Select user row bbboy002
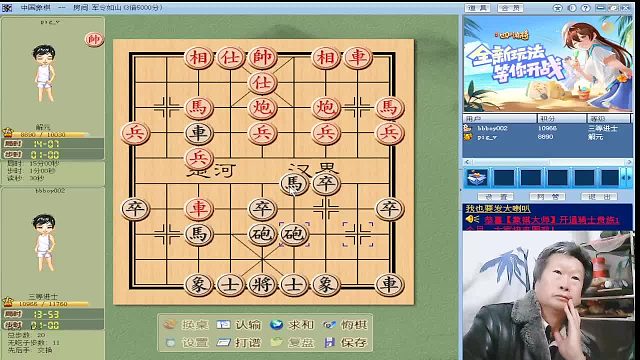 [547, 128]
